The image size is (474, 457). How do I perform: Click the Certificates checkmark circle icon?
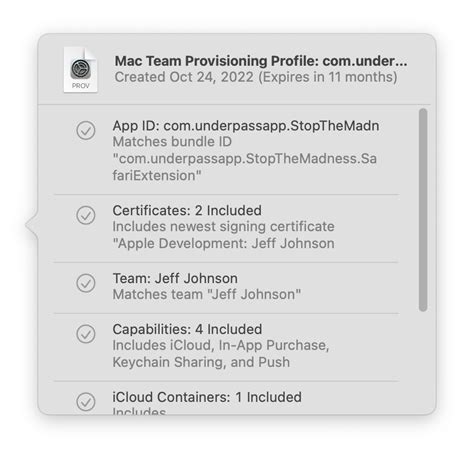[x=86, y=215]
